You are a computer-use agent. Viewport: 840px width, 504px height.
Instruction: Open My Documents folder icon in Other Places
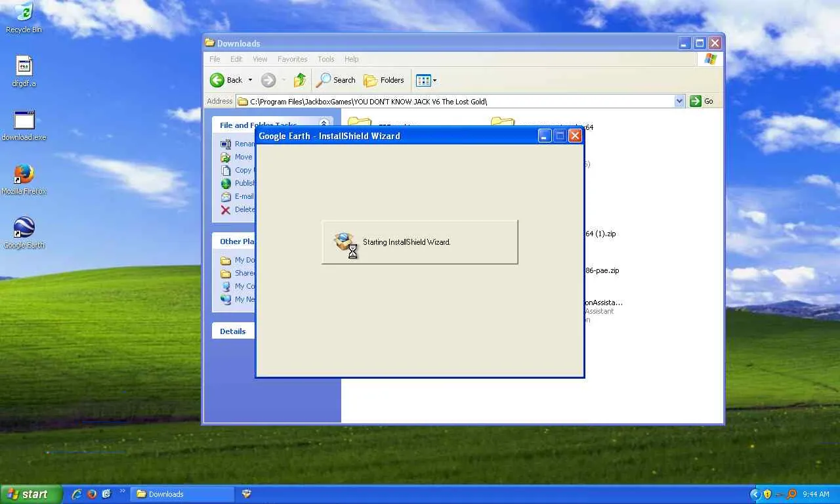(226, 260)
